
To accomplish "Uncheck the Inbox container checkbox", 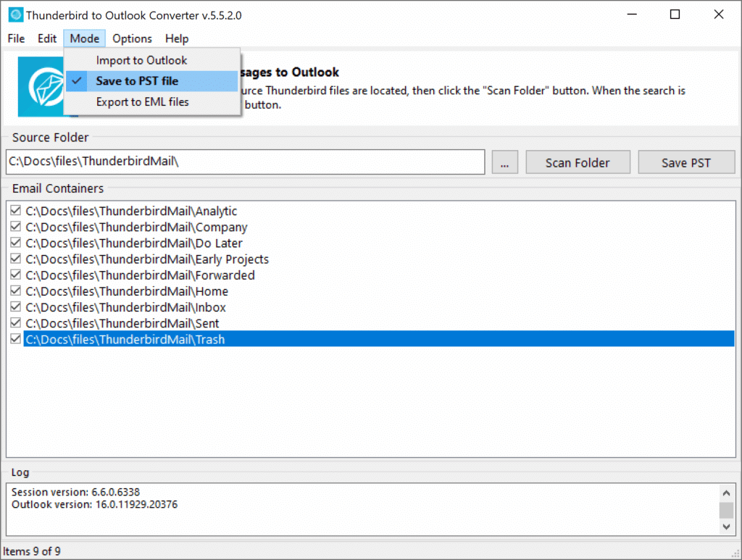I will [x=15, y=306].
